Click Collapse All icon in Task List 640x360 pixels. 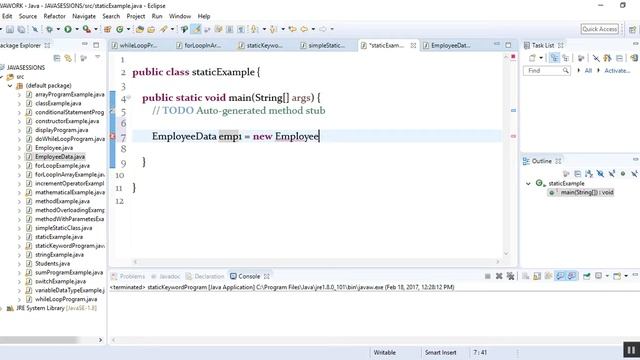[619, 58]
